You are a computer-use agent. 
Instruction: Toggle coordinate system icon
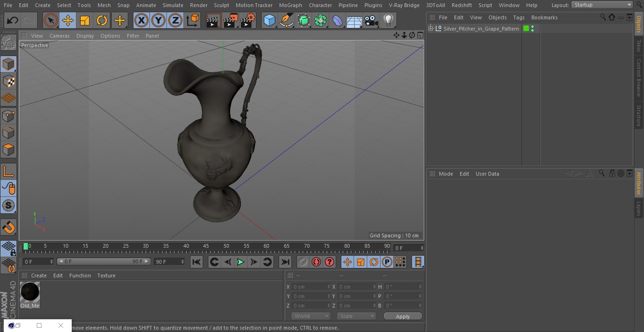click(x=193, y=21)
